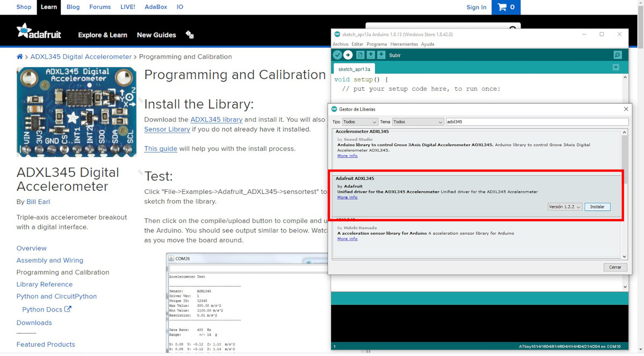The height and width of the screenshot is (356, 644).
Task: Open the ADXL345 library link
Action: (x=216, y=119)
